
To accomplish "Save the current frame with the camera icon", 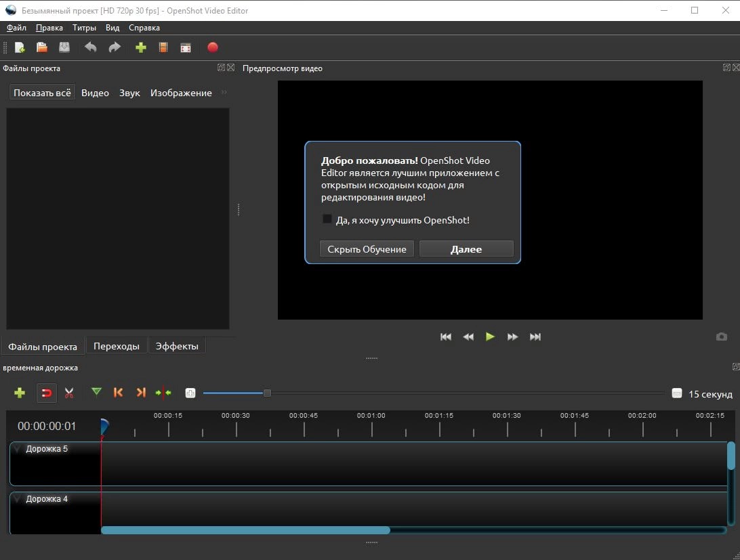I will 722,337.
